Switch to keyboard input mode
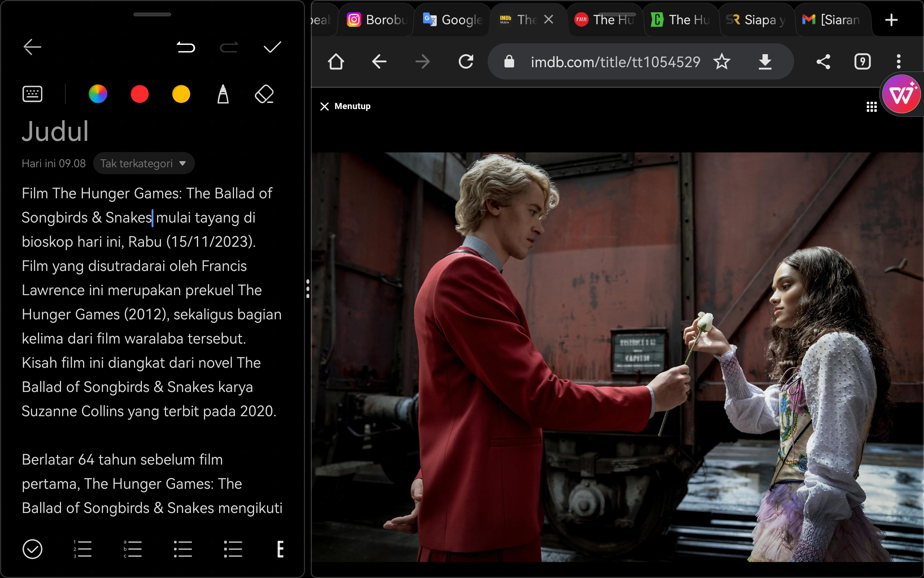The image size is (924, 578). [x=32, y=94]
